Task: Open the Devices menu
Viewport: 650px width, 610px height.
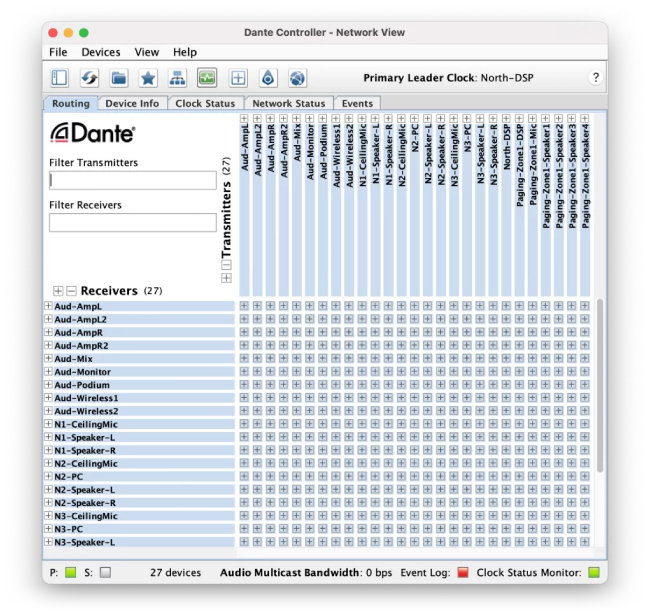Action: 100,52
